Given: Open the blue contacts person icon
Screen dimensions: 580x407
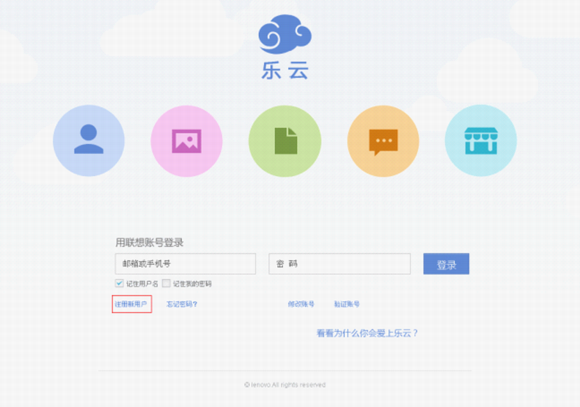Looking at the screenshot, I should (x=89, y=141).
